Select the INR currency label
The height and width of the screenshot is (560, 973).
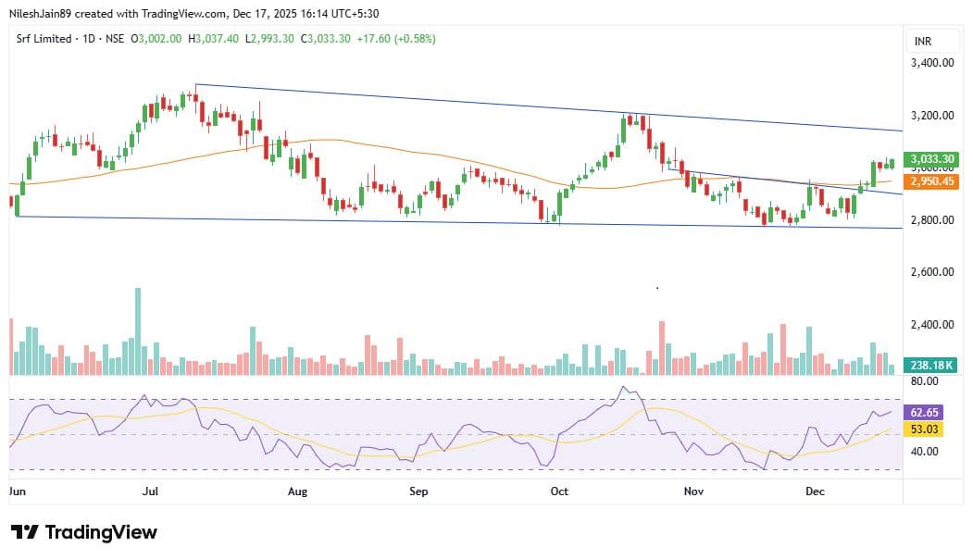pyautogui.click(x=923, y=41)
